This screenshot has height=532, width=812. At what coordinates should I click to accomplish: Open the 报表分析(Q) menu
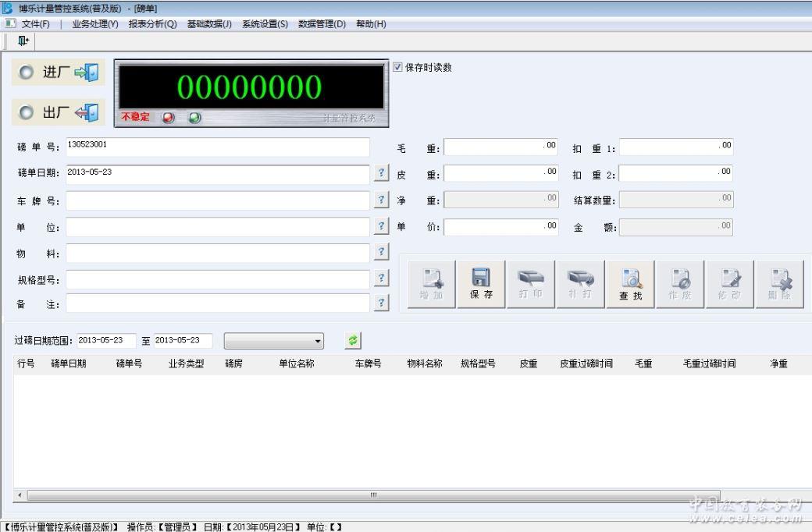pyautogui.click(x=152, y=24)
